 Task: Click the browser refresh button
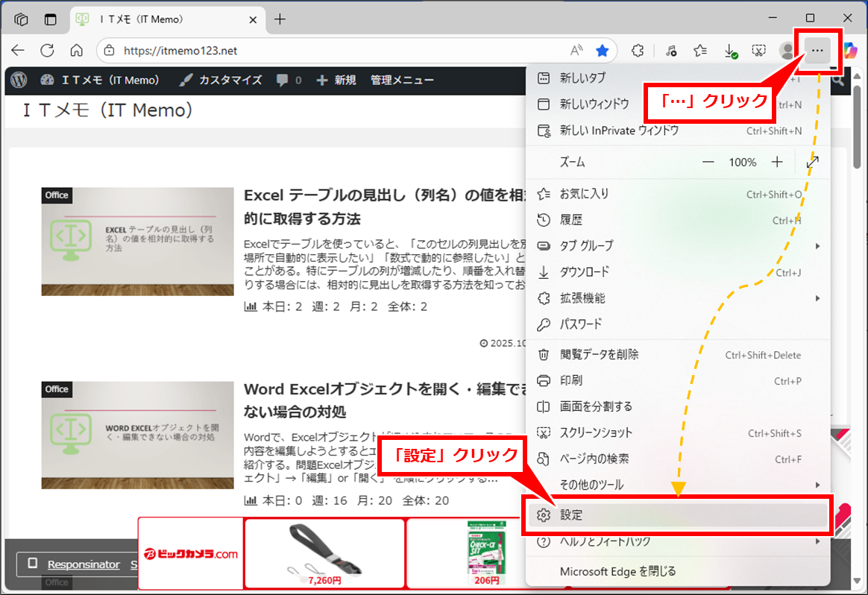point(47,51)
